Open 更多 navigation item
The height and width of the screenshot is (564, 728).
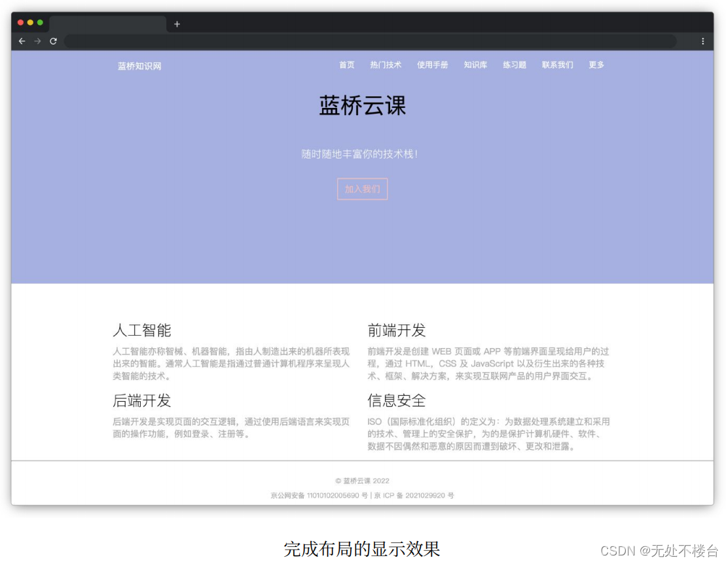[x=596, y=65]
